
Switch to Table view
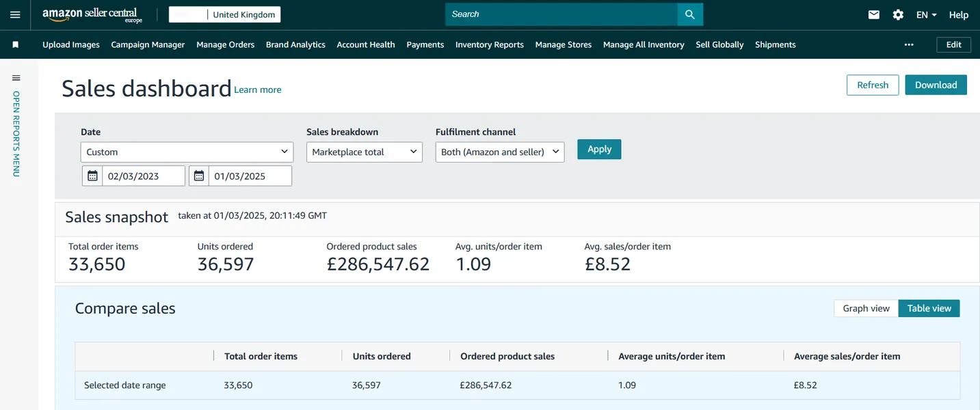point(929,308)
